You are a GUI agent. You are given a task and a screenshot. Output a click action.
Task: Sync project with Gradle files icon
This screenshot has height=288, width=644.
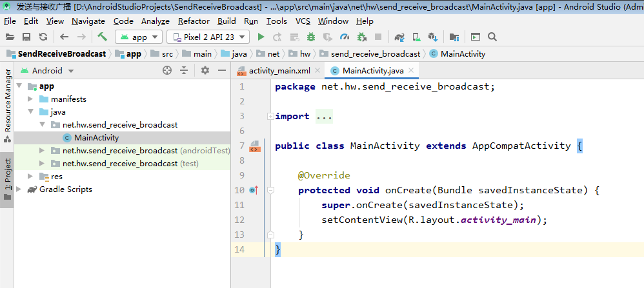[x=399, y=37]
